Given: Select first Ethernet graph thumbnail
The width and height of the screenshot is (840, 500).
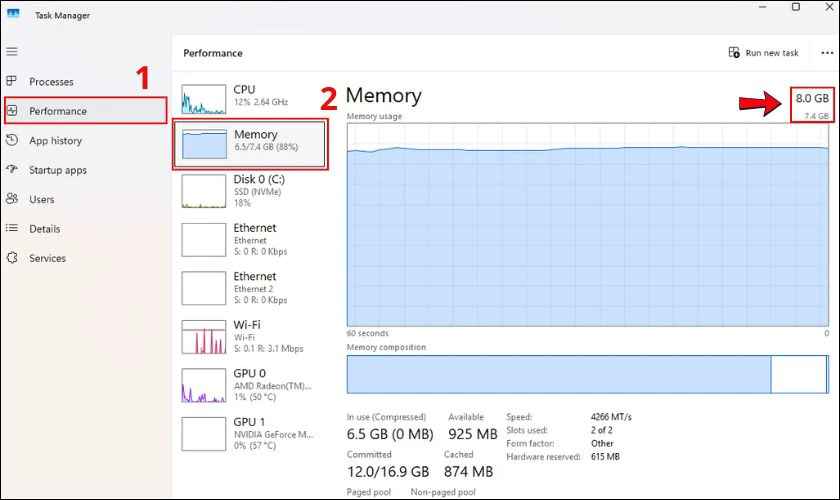Looking at the screenshot, I should coord(204,240).
